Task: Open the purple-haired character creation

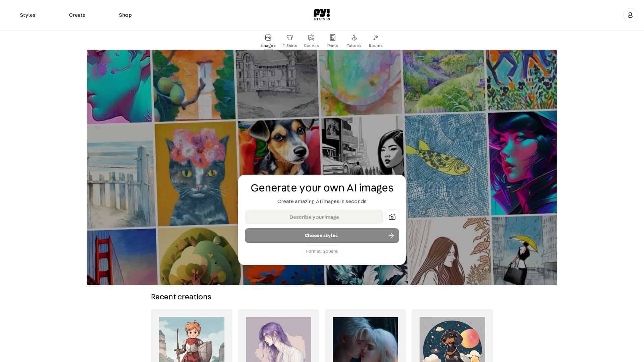Action: tap(278, 340)
